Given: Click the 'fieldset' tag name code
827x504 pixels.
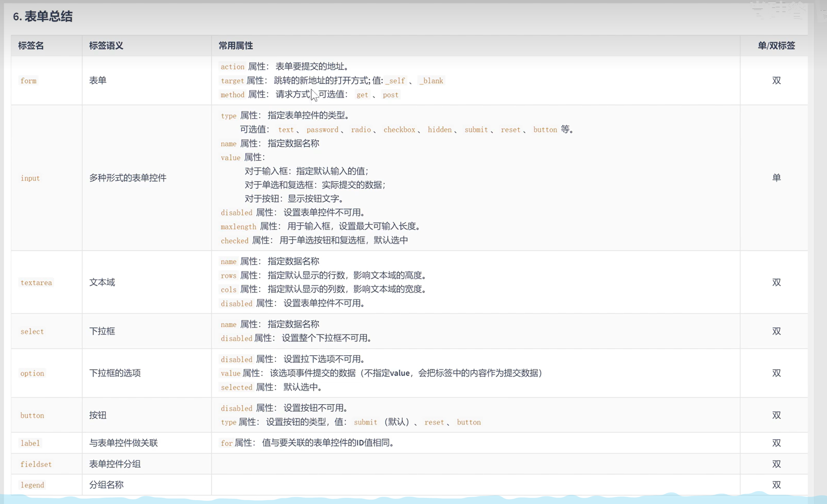Looking at the screenshot, I should [36, 464].
